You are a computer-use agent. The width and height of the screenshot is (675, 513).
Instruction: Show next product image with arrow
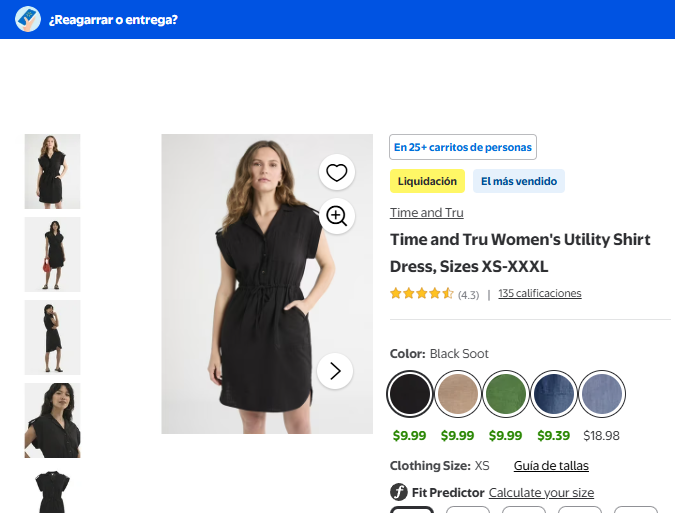tap(335, 371)
